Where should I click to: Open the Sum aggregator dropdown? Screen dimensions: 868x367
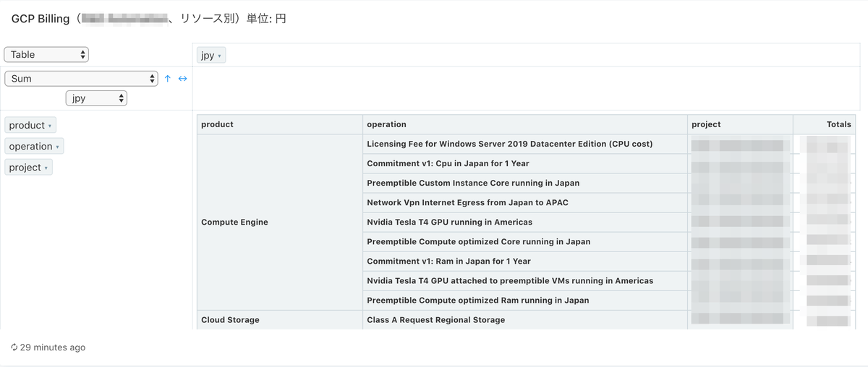point(81,79)
